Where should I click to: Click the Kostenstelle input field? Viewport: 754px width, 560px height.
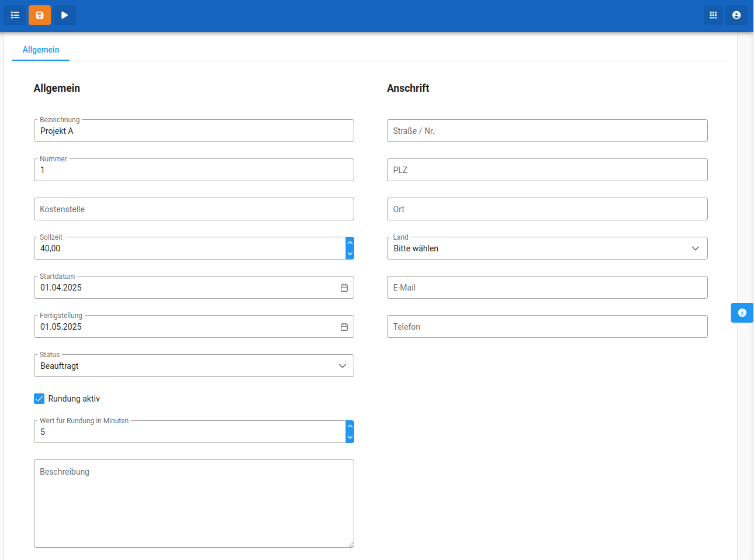click(x=194, y=209)
